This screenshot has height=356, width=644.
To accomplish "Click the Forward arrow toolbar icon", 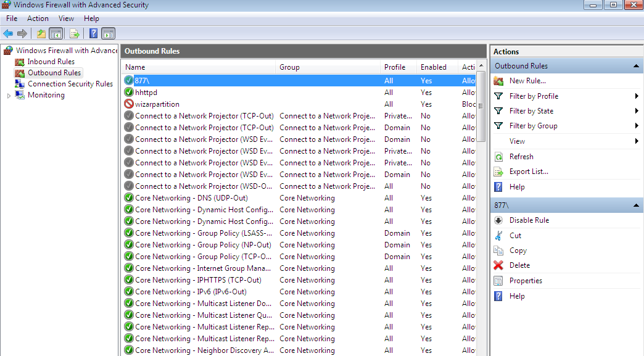I will pos(22,34).
